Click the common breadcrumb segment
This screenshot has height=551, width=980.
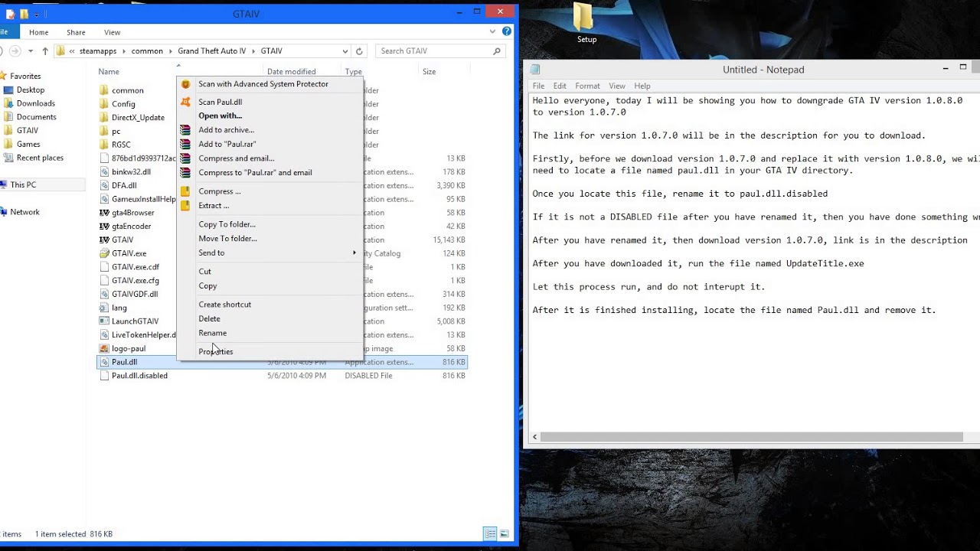click(147, 51)
